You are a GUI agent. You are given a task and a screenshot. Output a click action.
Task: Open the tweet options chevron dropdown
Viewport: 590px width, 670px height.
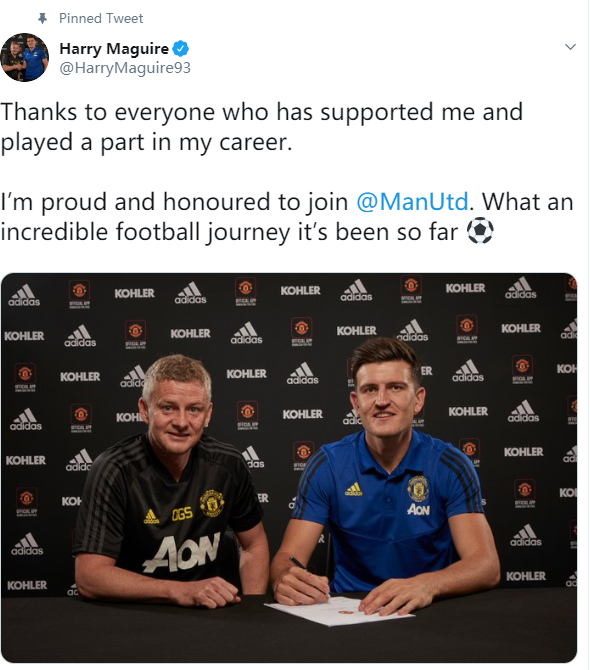point(570,47)
